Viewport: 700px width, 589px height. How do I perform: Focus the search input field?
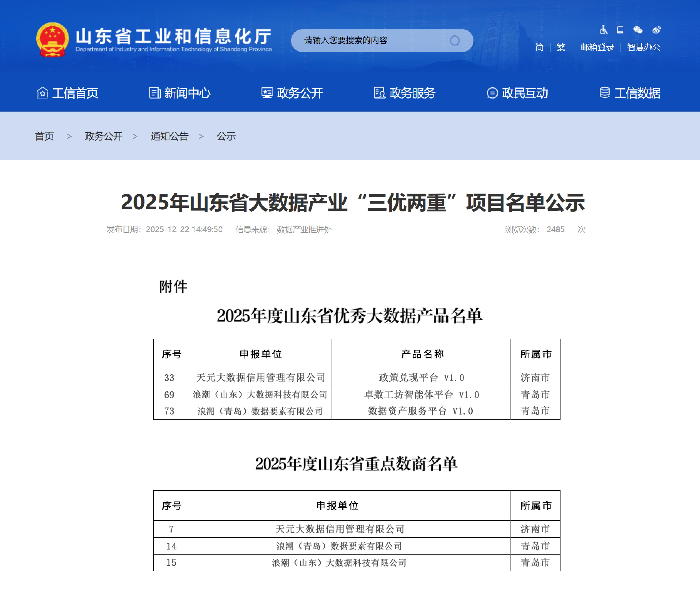[x=367, y=41]
